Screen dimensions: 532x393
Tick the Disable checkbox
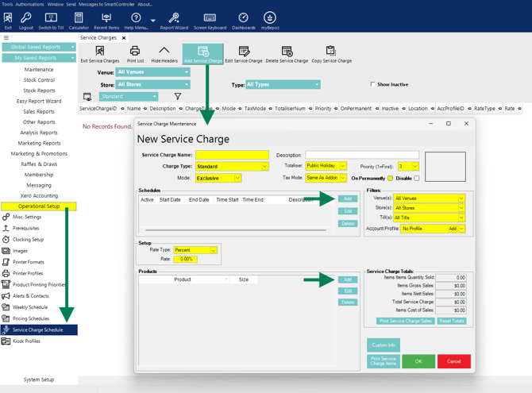[x=417, y=178]
